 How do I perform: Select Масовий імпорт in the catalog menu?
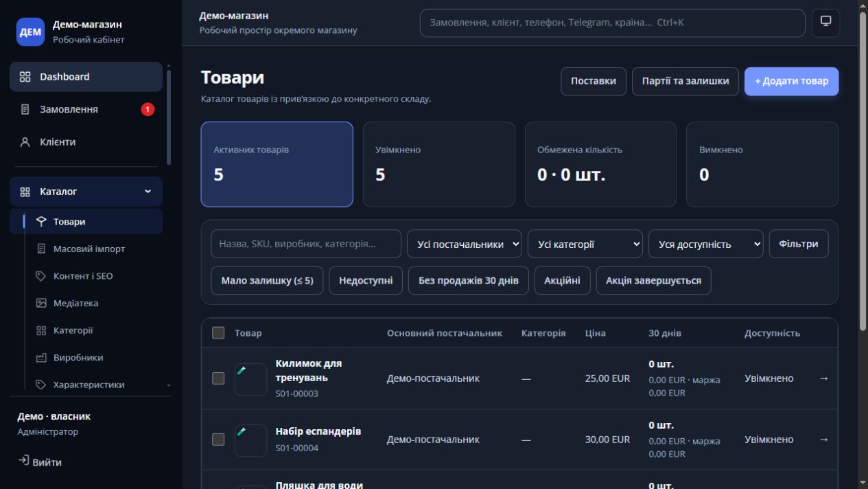[86, 249]
